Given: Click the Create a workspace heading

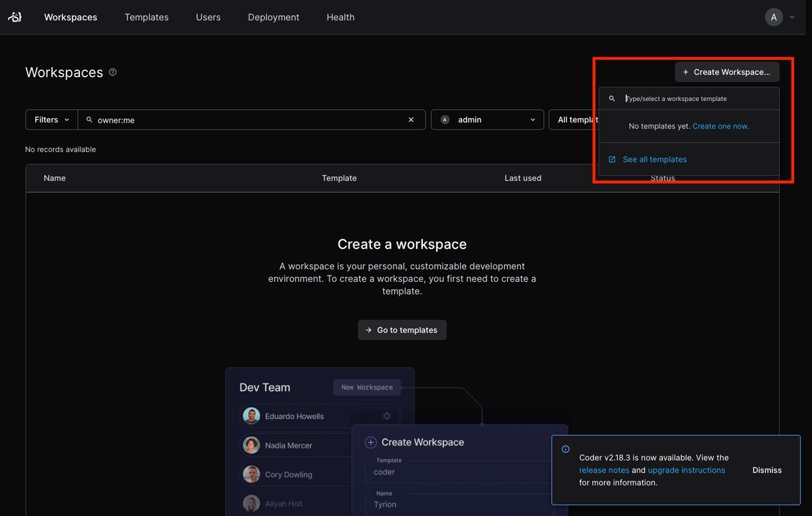Looking at the screenshot, I should pos(402,244).
